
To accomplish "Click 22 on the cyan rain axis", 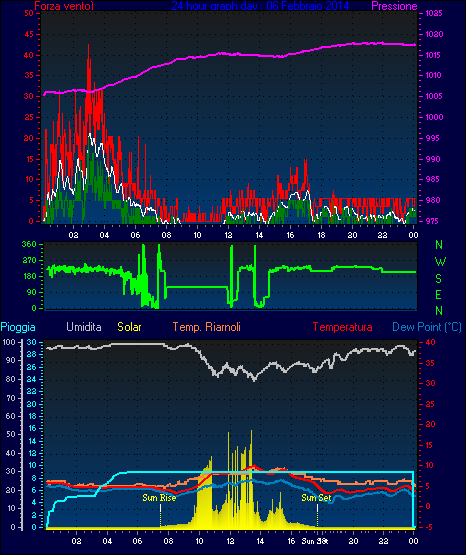I will point(31,391).
